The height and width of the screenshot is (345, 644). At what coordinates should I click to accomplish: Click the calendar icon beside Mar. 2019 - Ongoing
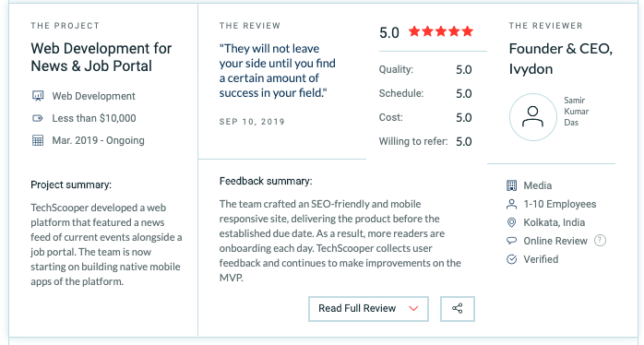click(38, 140)
